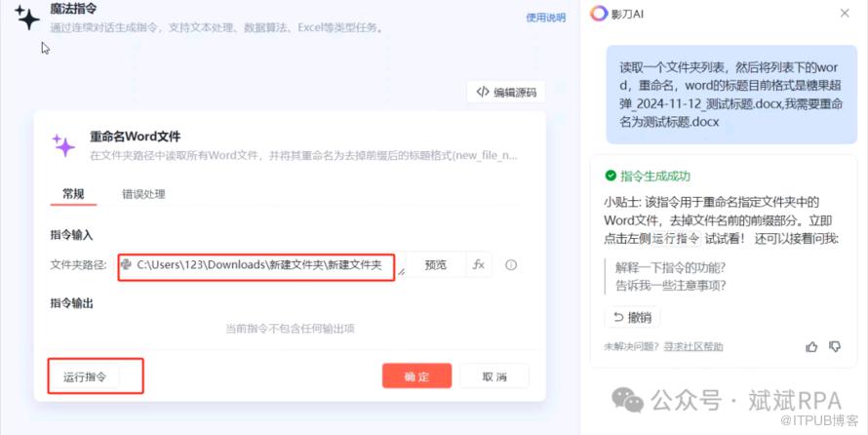Click the inline 运行指令 text in the tip
Viewport: 868px width, 435px height.
675,239
